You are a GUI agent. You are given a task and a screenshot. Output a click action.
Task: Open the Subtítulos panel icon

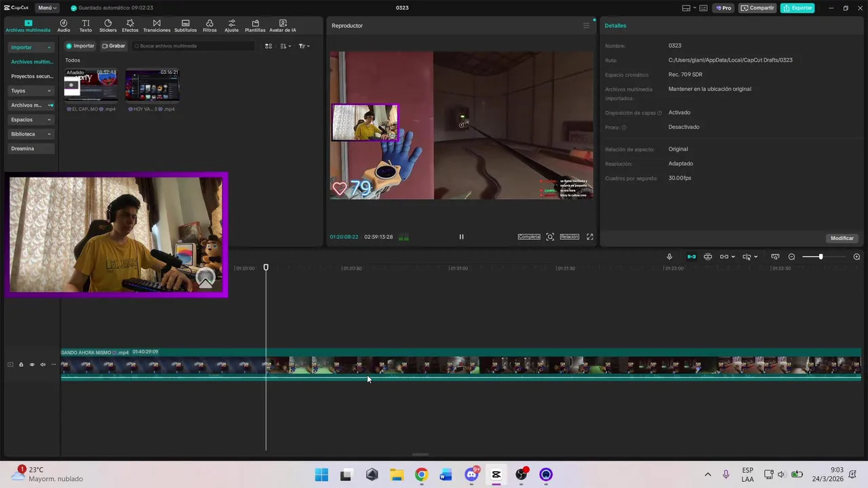tap(185, 26)
